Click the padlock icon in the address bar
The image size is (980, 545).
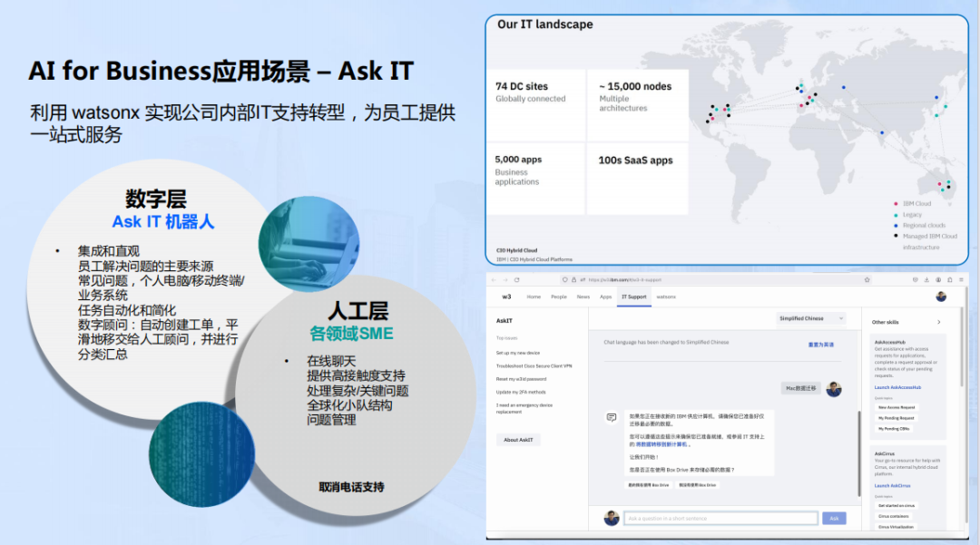pyautogui.click(x=573, y=279)
